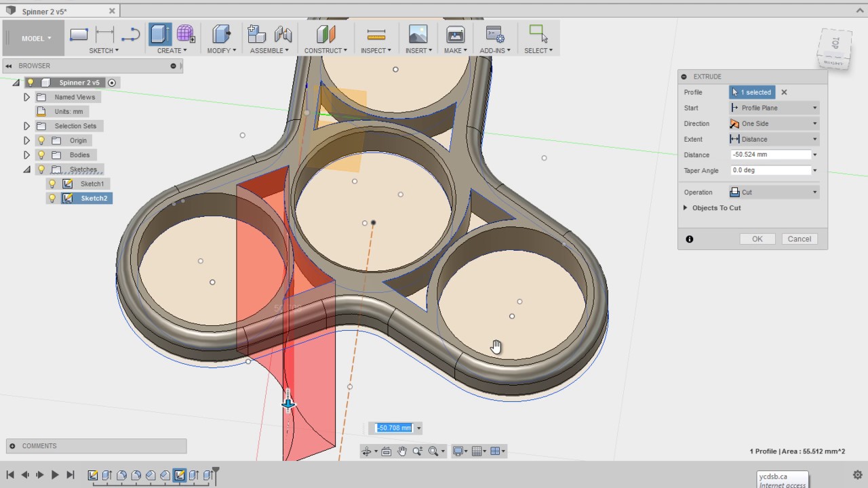Image resolution: width=868 pixels, height=488 pixels.
Task: Activate the Select tool icon
Action: (x=538, y=34)
